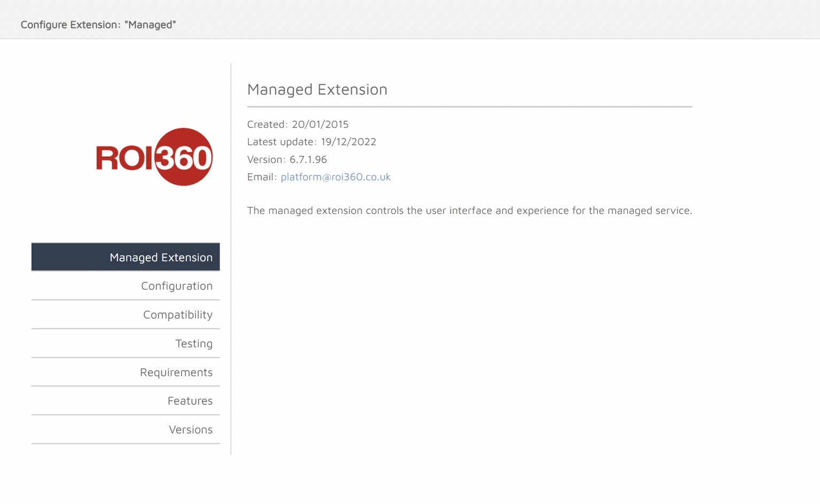Image resolution: width=820 pixels, height=504 pixels.
Task: Click the red 360 circle in logo
Action: tap(184, 157)
